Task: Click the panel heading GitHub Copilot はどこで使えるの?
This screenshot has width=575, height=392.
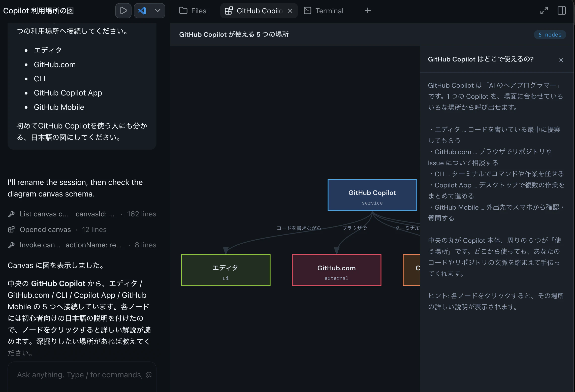Action: tap(481, 59)
